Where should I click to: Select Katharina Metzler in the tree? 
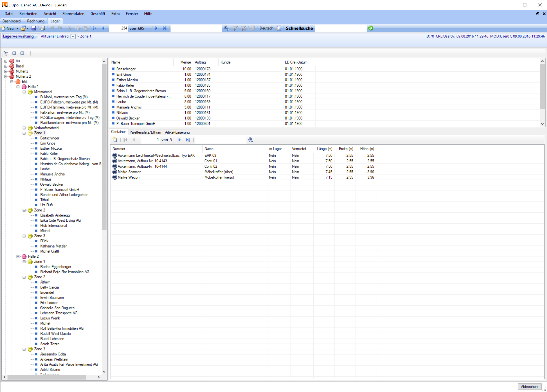click(x=53, y=246)
